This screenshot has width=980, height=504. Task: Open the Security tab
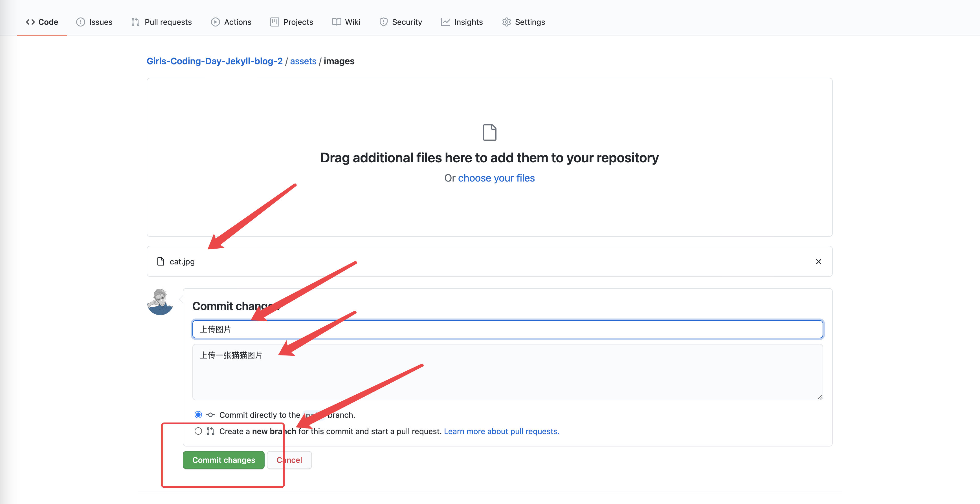(x=401, y=22)
